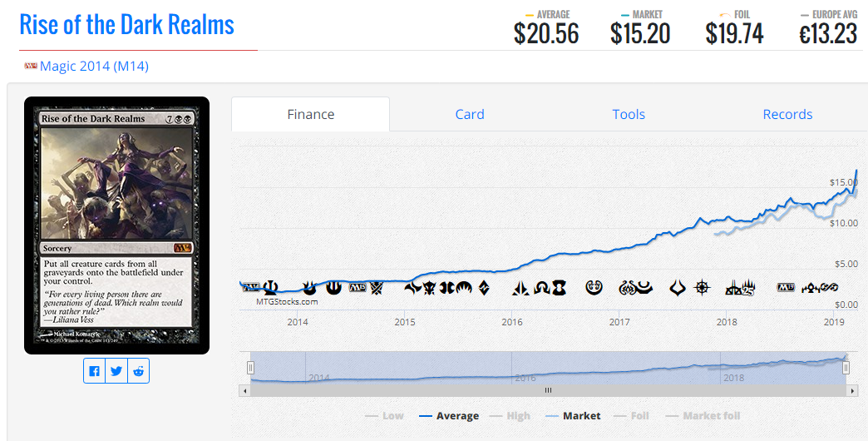
Task: Click the M15 set marker on chart
Action: click(358, 288)
